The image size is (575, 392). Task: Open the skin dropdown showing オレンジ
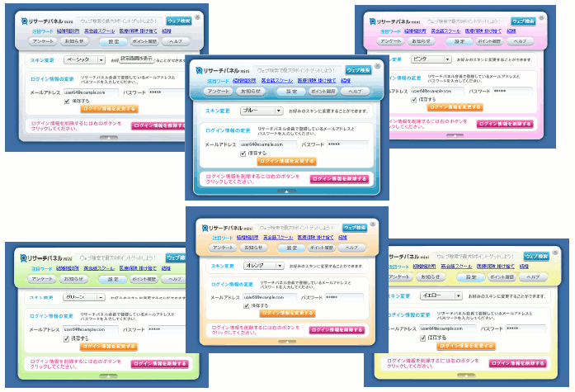[x=263, y=267]
